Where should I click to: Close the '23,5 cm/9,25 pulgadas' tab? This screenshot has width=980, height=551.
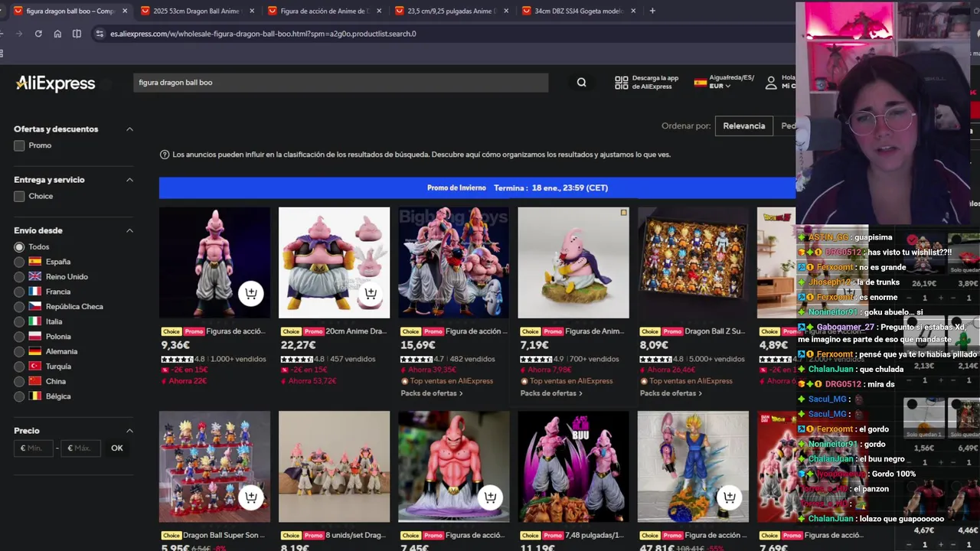506,11
